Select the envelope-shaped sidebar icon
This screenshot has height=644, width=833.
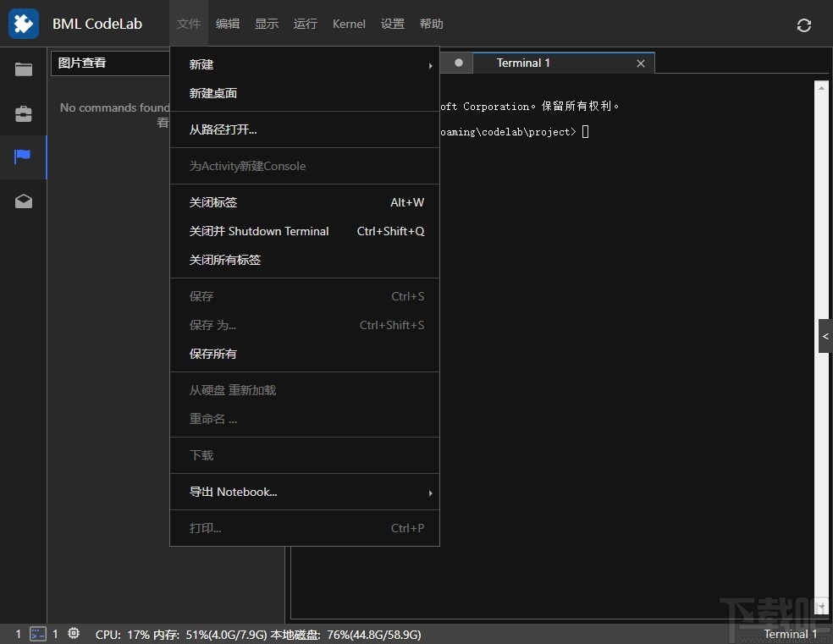(x=23, y=201)
